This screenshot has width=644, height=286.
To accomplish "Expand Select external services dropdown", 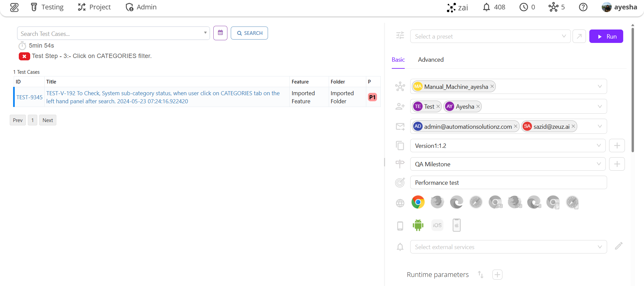I will (x=508, y=247).
